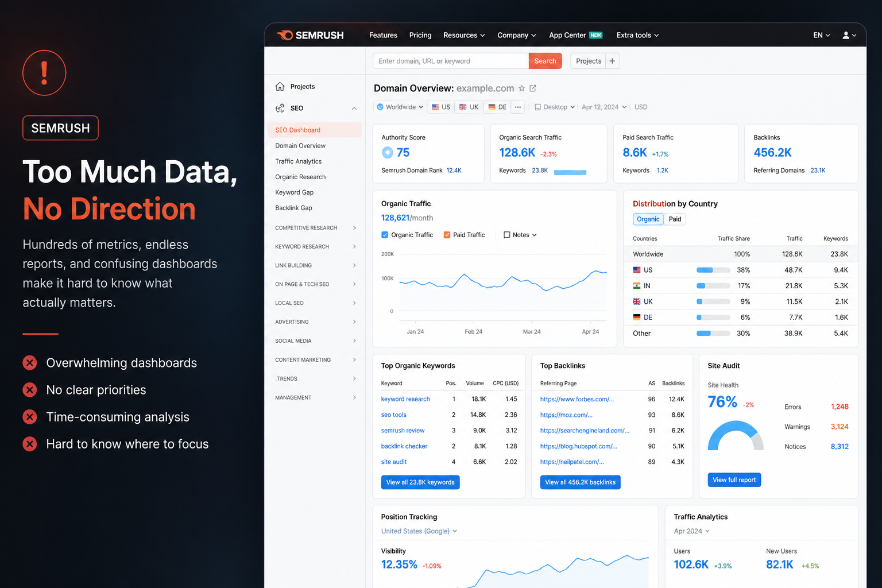Click View full report in Site Audit
The image size is (882, 588).
(x=734, y=480)
